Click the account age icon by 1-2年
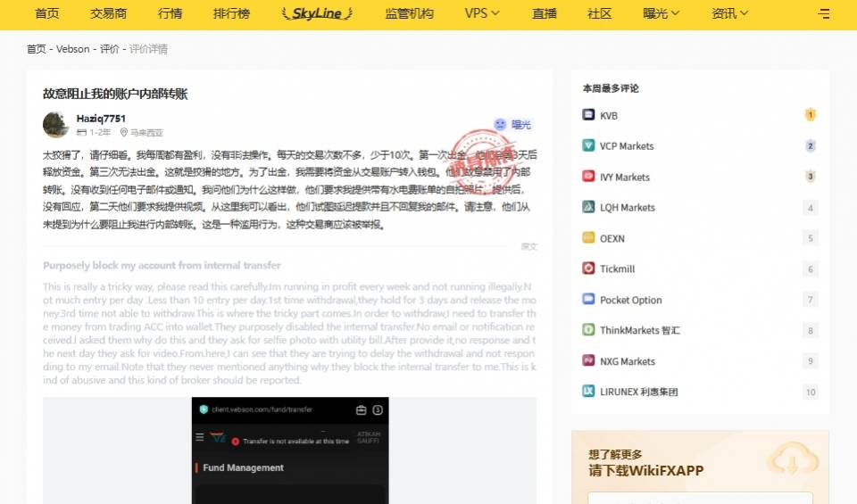Viewport: 857px width, 504px height. [81, 132]
